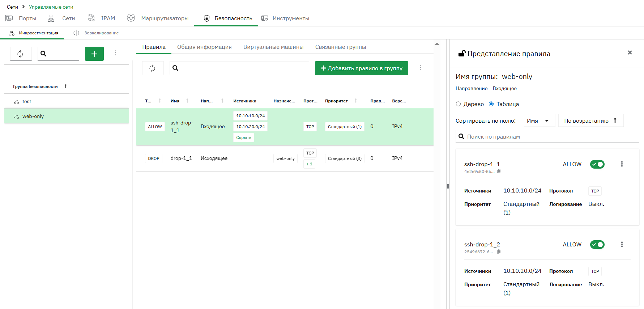Collapse sources with 'Скрыть' link
This screenshot has height=309, width=644.
coord(244,137)
